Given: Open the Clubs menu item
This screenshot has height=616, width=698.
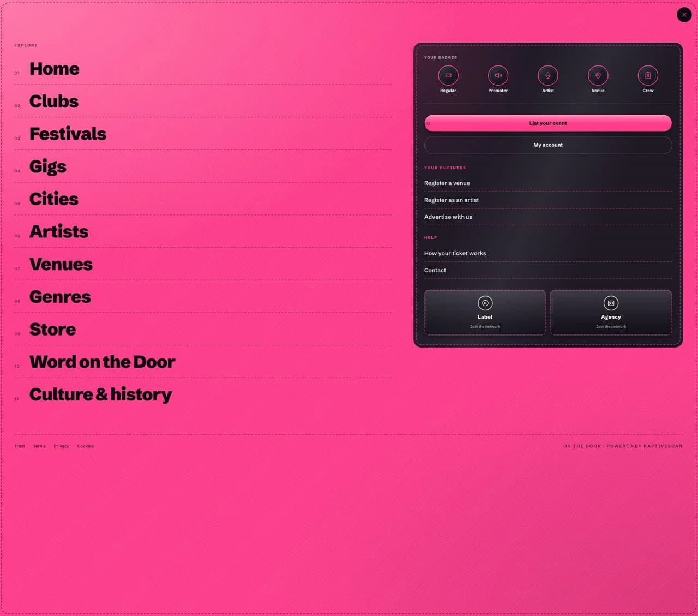Looking at the screenshot, I should click(x=54, y=101).
